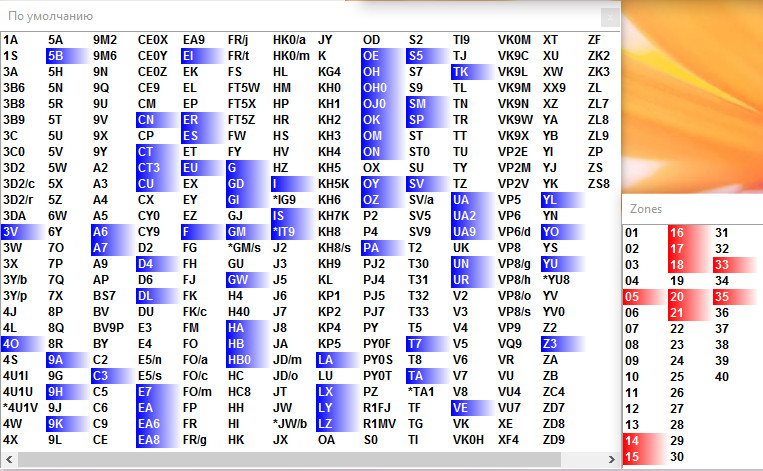
Task: Toggle the highlighted 3V prefix cell
Action: (11, 231)
